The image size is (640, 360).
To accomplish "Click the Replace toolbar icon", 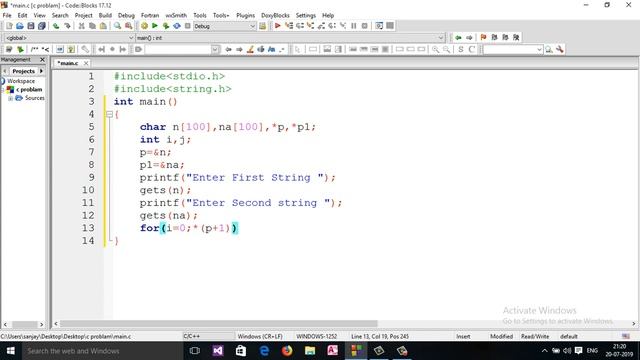I will click(x=129, y=26).
